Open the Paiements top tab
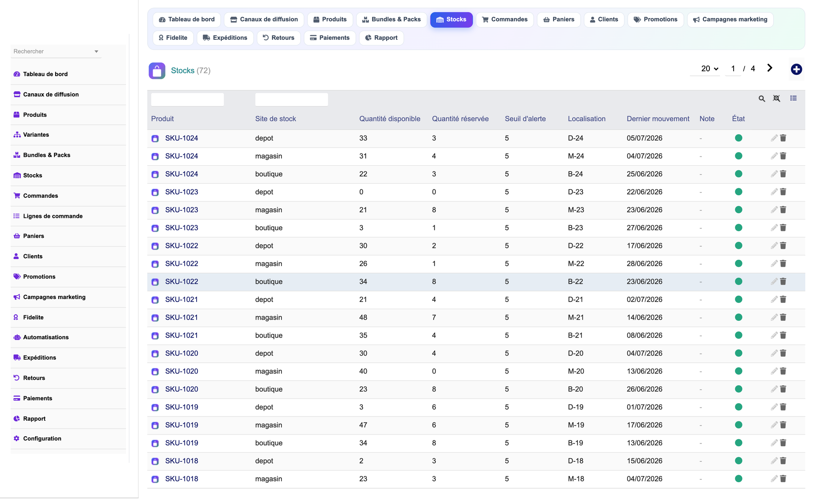 coord(330,38)
